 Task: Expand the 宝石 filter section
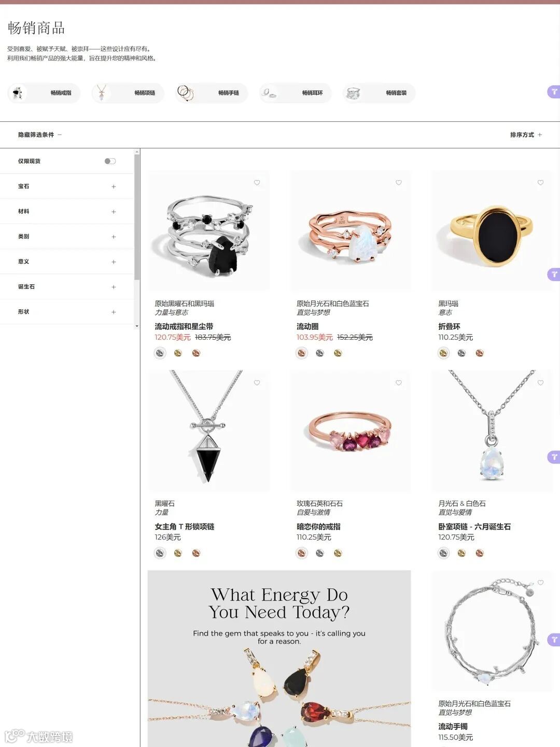pos(67,186)
